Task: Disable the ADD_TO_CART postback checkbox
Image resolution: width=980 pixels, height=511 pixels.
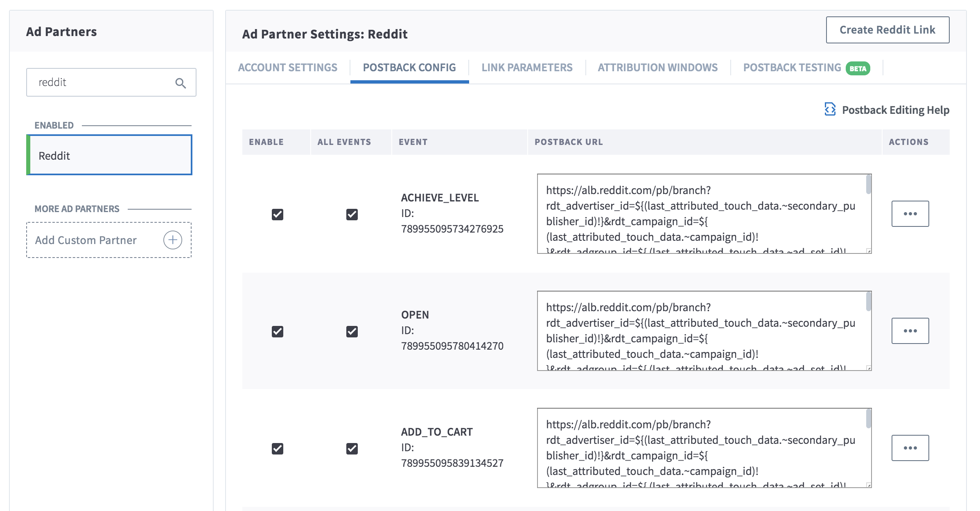Action: (x=278, y=448)
